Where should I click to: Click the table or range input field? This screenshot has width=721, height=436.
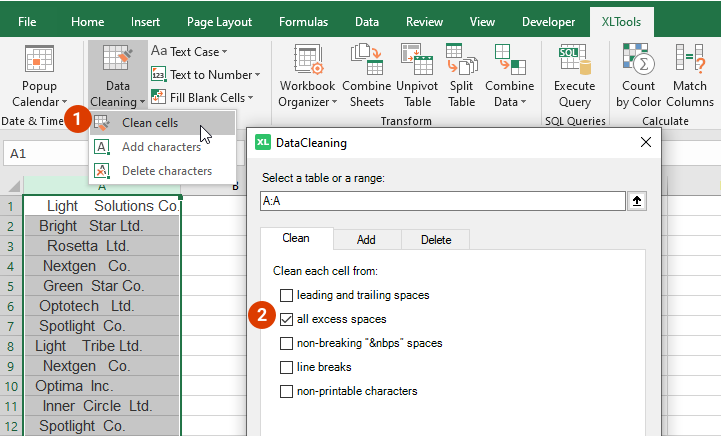pos(440,201)
